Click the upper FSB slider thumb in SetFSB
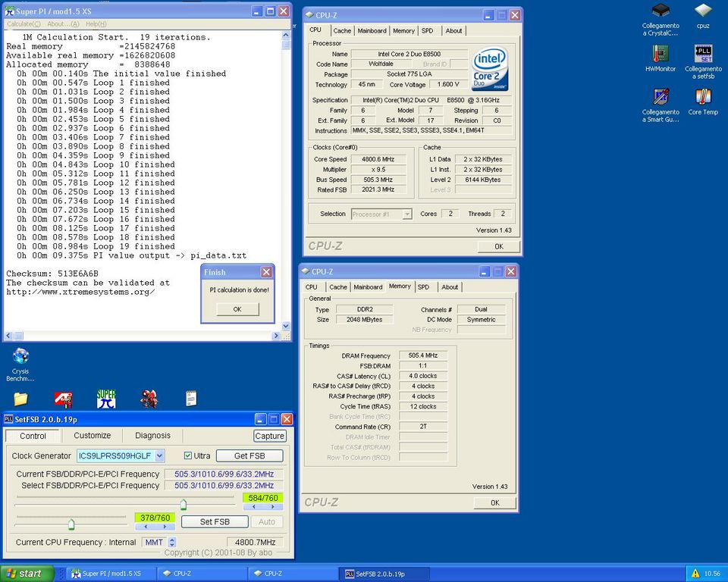Image resolution: width=728 pixels, height=582 pixels. (184, 504)
